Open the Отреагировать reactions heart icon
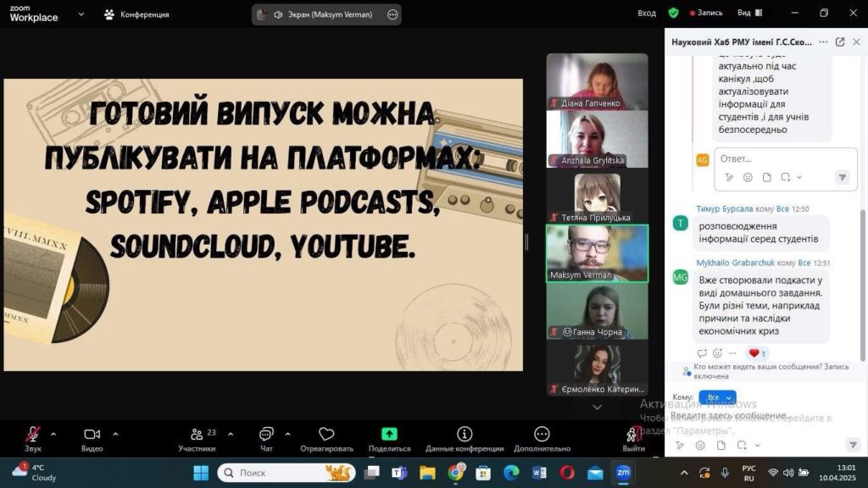The image size is (868, 488). click(326, 435)
